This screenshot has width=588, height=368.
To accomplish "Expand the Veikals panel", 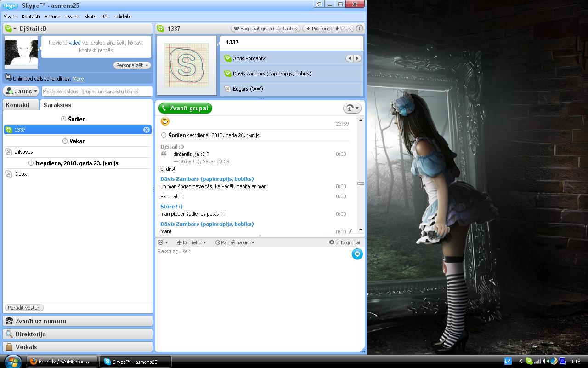I will (77, 347).
